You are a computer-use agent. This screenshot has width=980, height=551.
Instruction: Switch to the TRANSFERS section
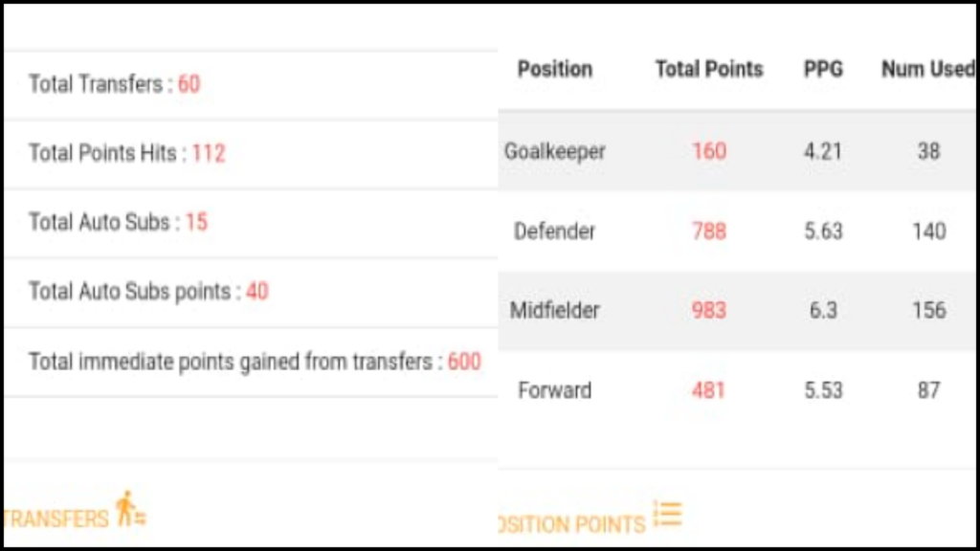pos(57,518)
